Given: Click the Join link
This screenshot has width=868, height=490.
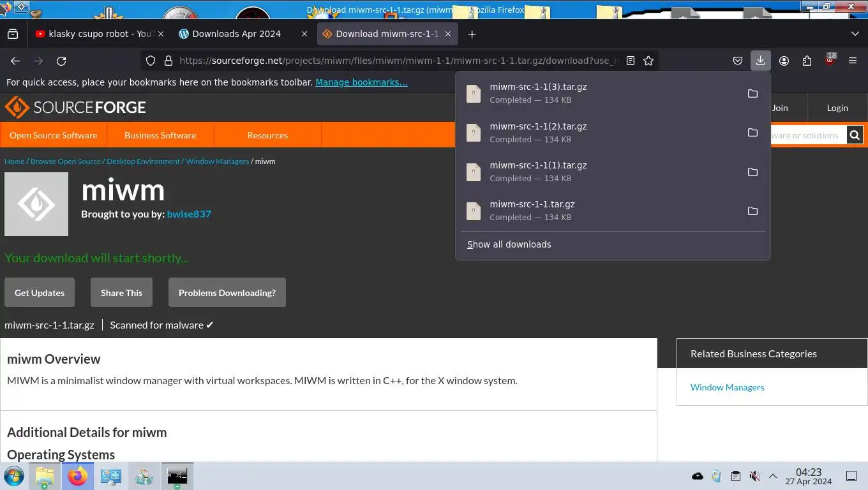Looking at the screenshot, I should coord(780,107).
